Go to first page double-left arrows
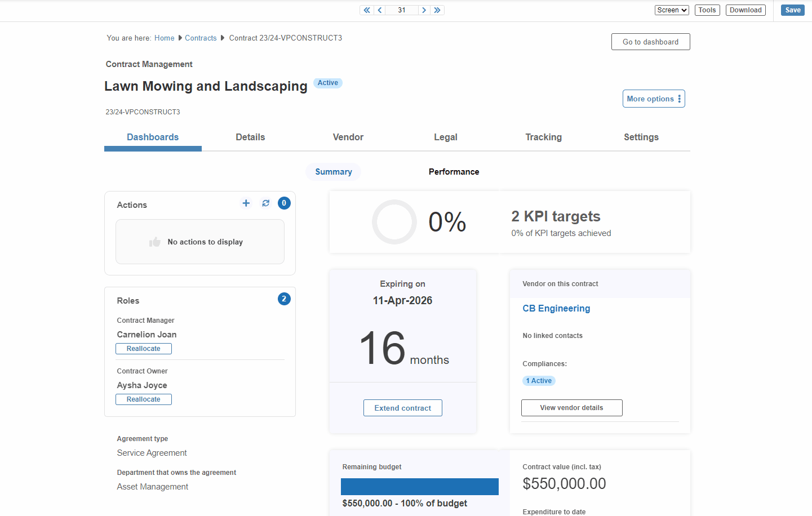This screenshot has height=516, width=812. [367, 10]
